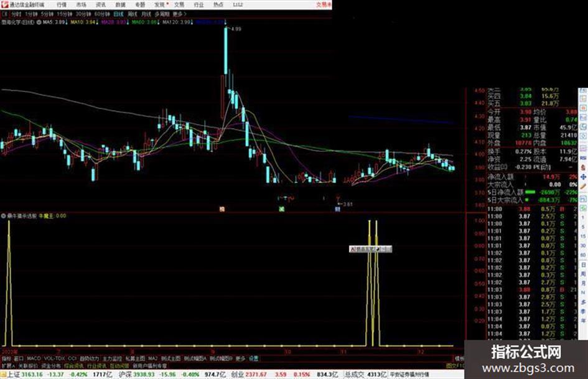Open the 热点 menu item

click(218, 5)
